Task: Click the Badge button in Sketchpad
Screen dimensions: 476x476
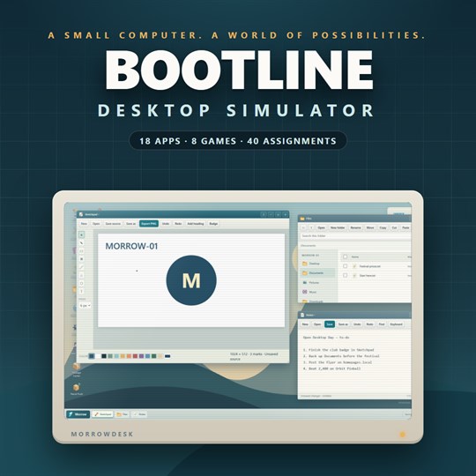Action: tap(213, 223)
